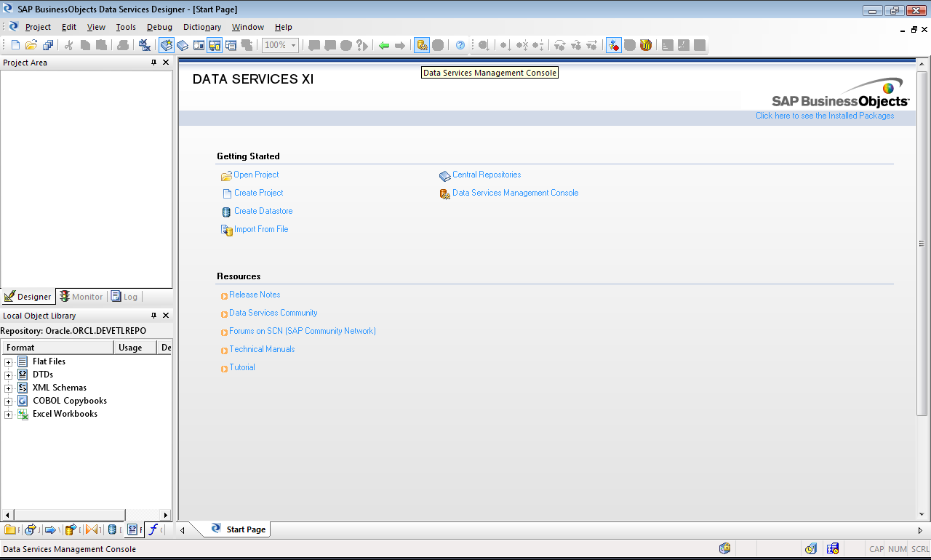Click the Technical Manuals link
This screenshot has height=560, width=931.
click(x=262, y=349)
